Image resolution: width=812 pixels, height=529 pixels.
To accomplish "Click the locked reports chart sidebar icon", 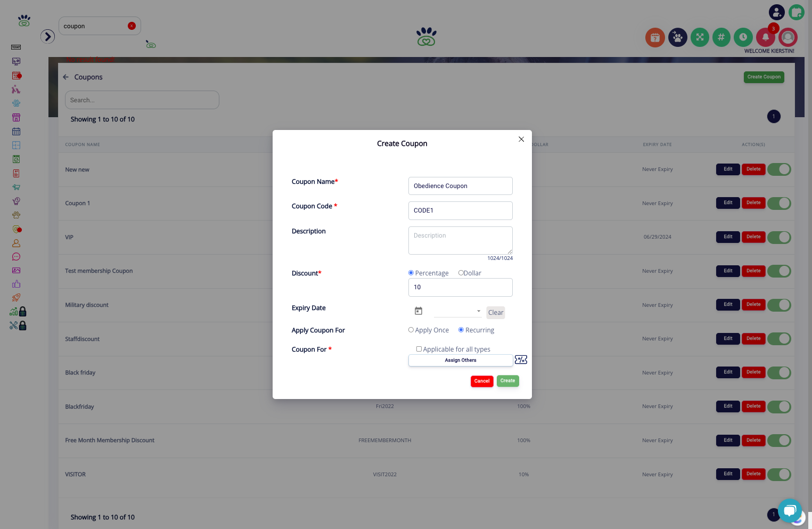I will (18, 312).
